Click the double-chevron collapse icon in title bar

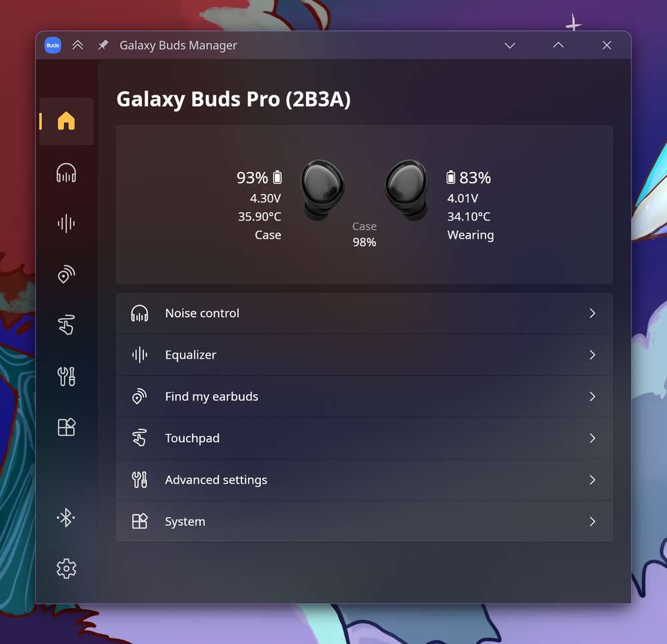pos(78,45)
